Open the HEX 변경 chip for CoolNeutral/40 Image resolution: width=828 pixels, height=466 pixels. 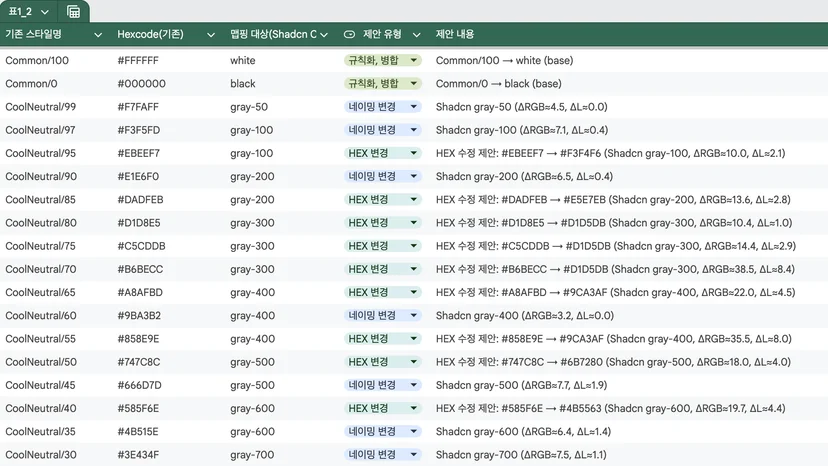383,408
